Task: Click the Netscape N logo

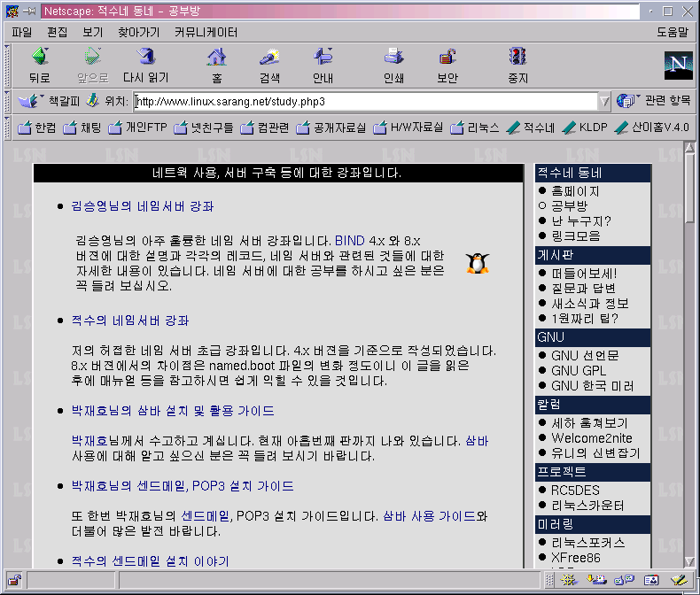Action: pyautogui.click(x=678, y=66)
